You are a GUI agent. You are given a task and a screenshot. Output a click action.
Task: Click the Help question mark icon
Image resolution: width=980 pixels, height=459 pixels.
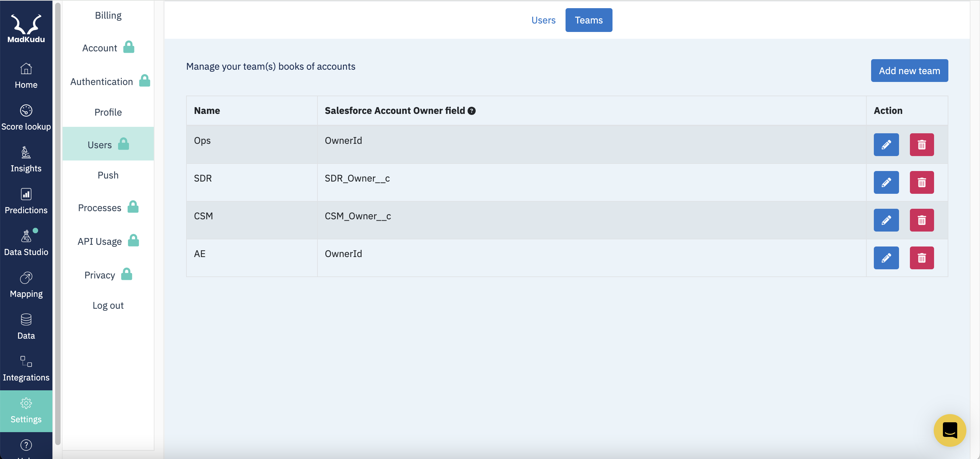(x=26, y=445)
